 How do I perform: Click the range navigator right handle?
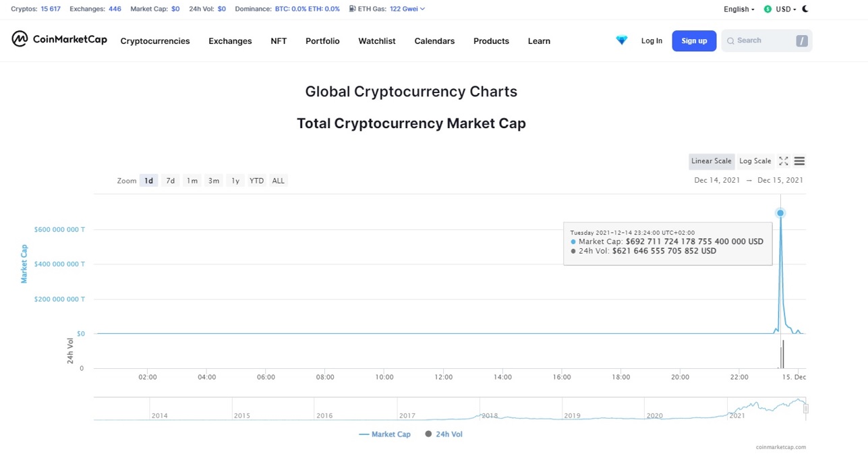point(805,409)
